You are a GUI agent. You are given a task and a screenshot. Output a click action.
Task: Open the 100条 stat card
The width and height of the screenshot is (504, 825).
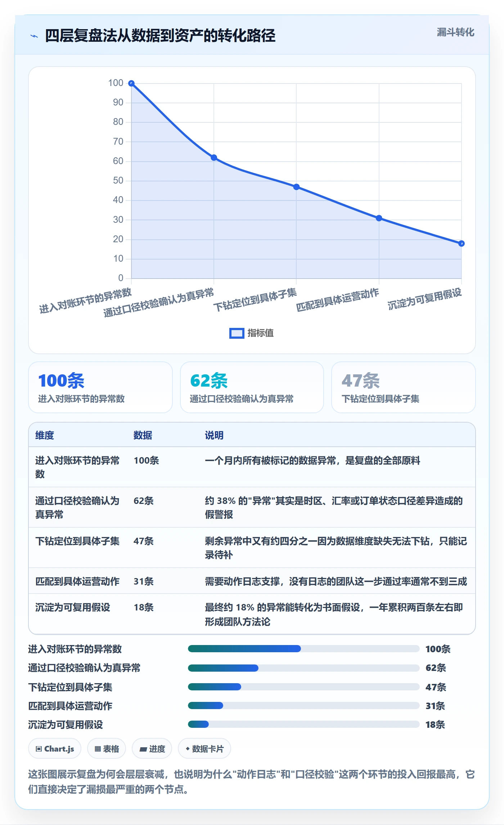(100, 387)
